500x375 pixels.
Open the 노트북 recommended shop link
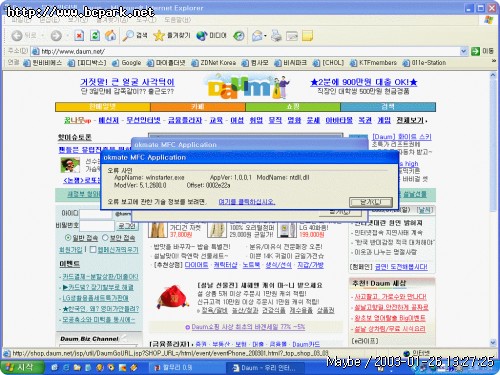251,265
